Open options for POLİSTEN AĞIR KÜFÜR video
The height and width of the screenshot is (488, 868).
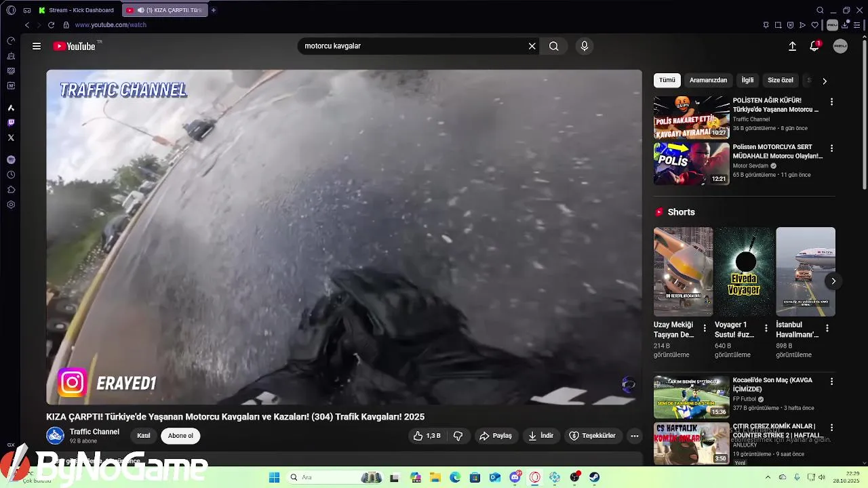tap(831, 102)
